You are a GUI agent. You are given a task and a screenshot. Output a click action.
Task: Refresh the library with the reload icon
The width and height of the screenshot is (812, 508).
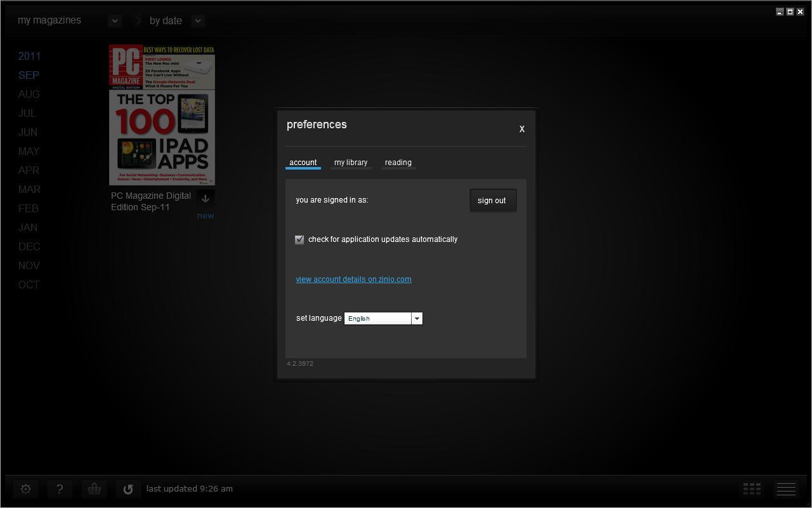[128, 489]
